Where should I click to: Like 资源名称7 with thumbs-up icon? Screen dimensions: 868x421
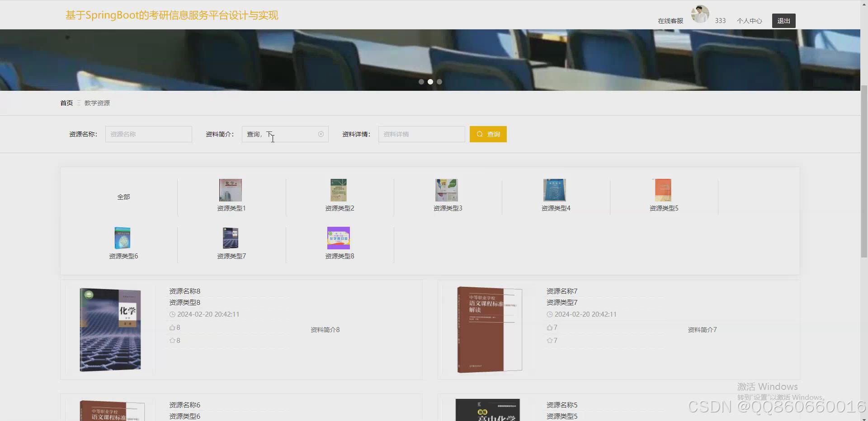point(550,327)
